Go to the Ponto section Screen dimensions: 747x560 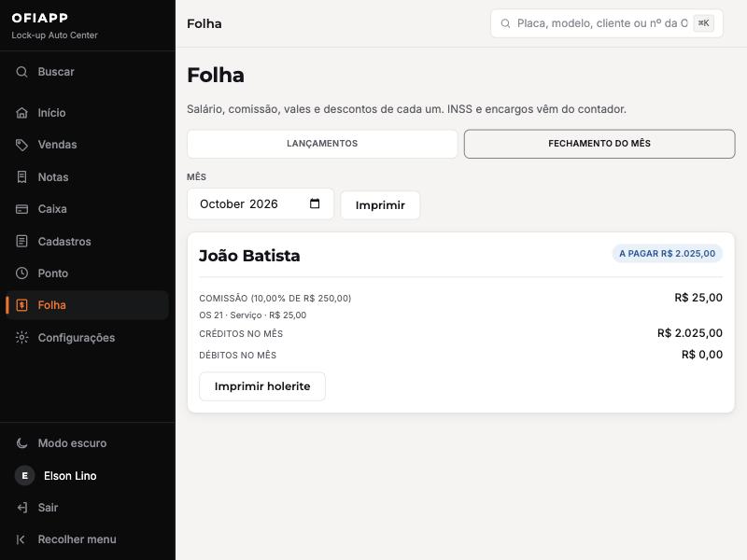87,273
